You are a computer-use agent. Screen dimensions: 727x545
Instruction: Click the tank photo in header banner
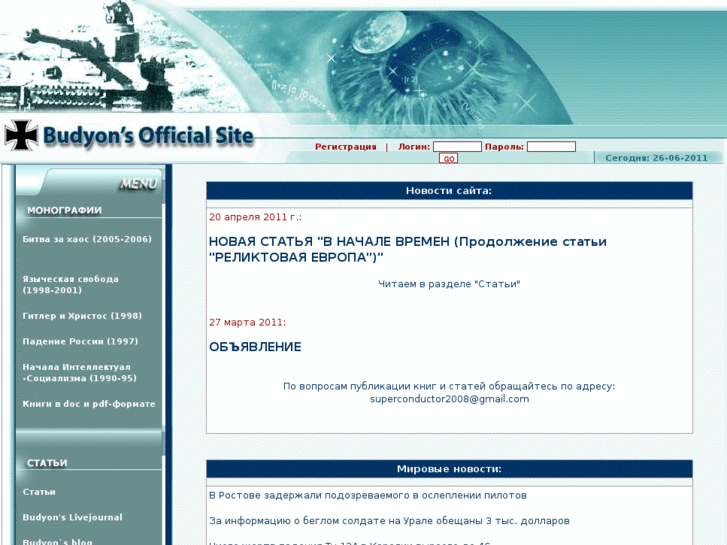pos(88,56)
